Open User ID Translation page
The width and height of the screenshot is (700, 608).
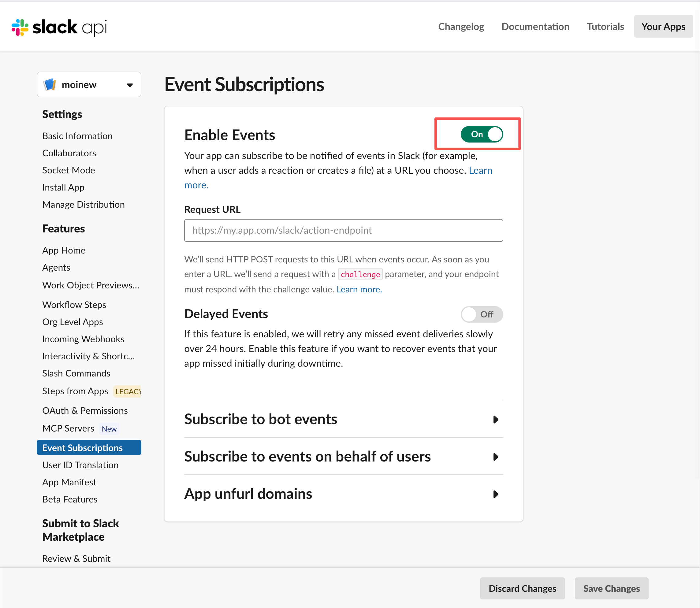pos(80,465)
